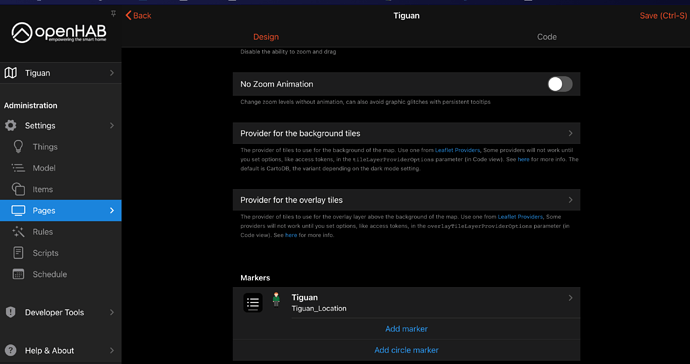Click the chevron beside Settings
Screen dimensions: 690x364
pyautogui.click(x=112, y=125)
